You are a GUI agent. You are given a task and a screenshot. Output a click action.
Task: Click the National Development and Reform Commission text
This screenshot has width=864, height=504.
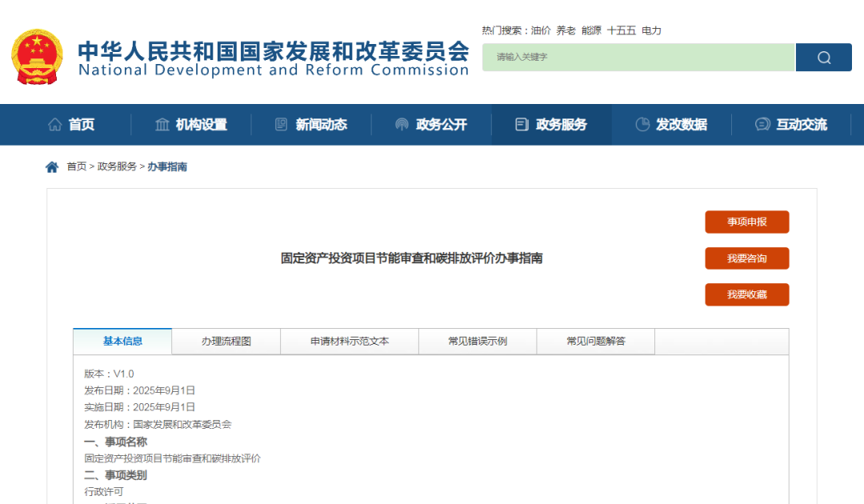coord(274,70)
